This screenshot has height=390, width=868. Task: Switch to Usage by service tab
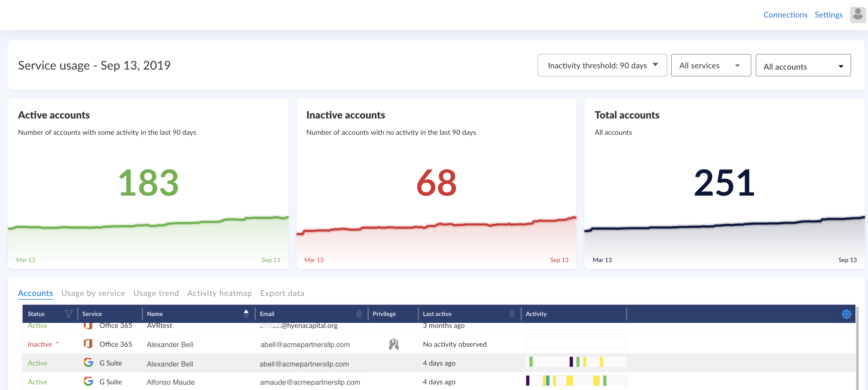coord(93,293)
